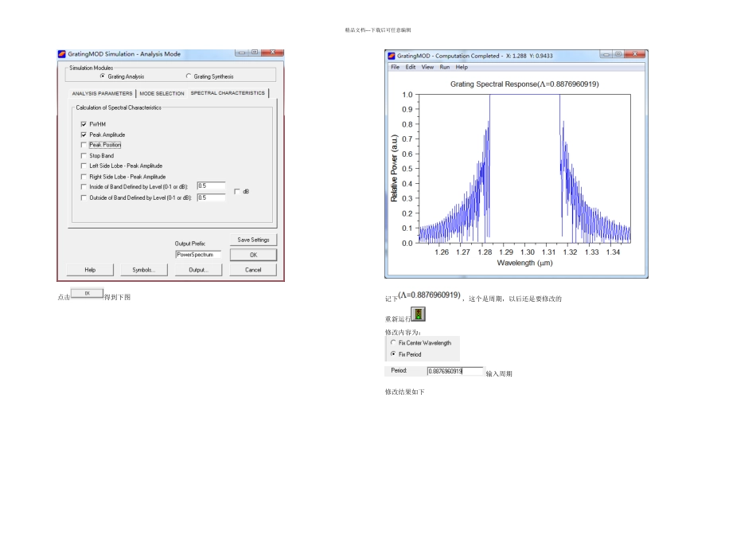756x535 pixels.
Task: Click the Output... button
Action: pyautogui.click(x=198, y=270)
